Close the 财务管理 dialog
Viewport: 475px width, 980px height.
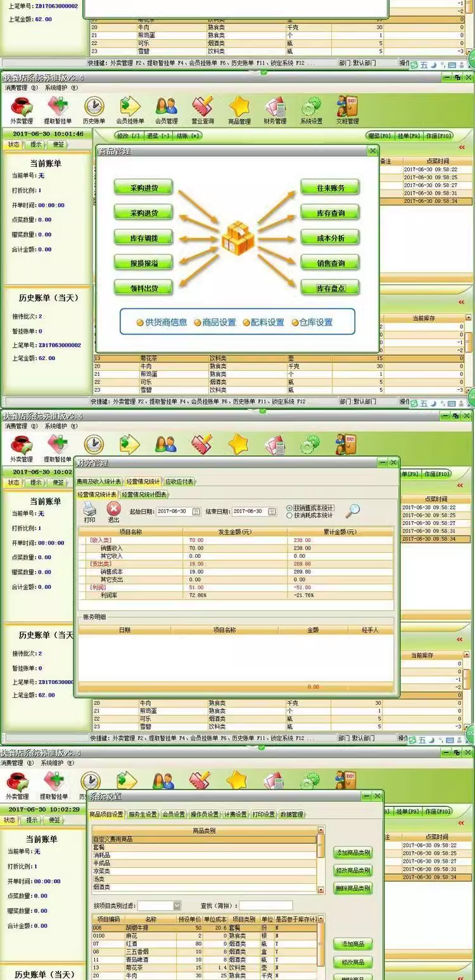[x=394, y=463]
